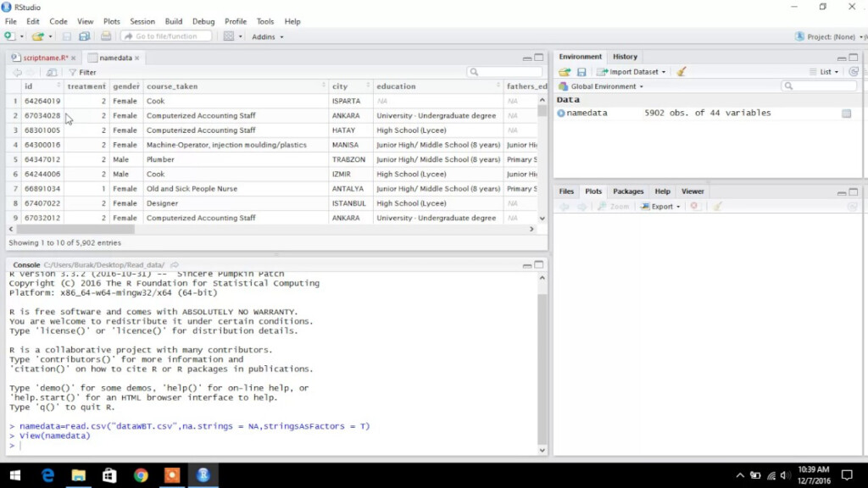
Task: Minimize the source pane
Action: [x=527, y=58]
